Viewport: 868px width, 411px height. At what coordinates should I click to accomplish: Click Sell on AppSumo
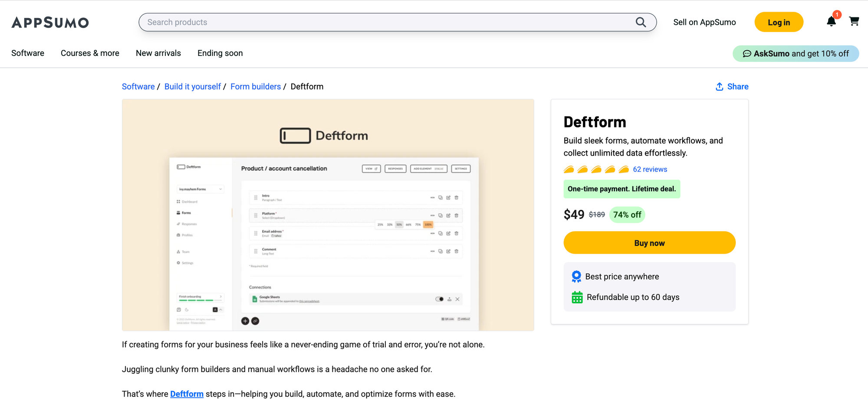click(704, 22)
